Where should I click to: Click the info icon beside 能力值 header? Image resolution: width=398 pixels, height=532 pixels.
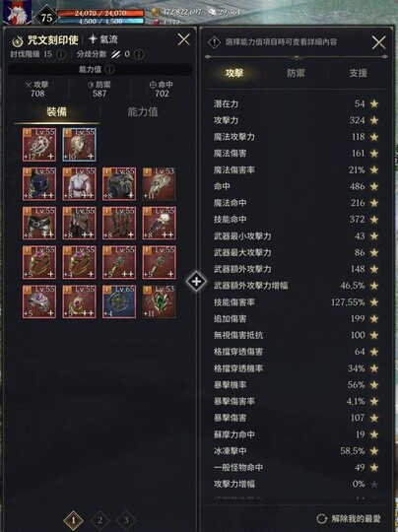tap(109, 70)
